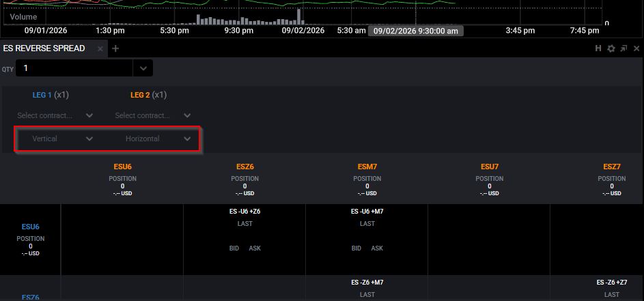
Task: Click the 3:45 pm axis label
Action: point(520,31)
